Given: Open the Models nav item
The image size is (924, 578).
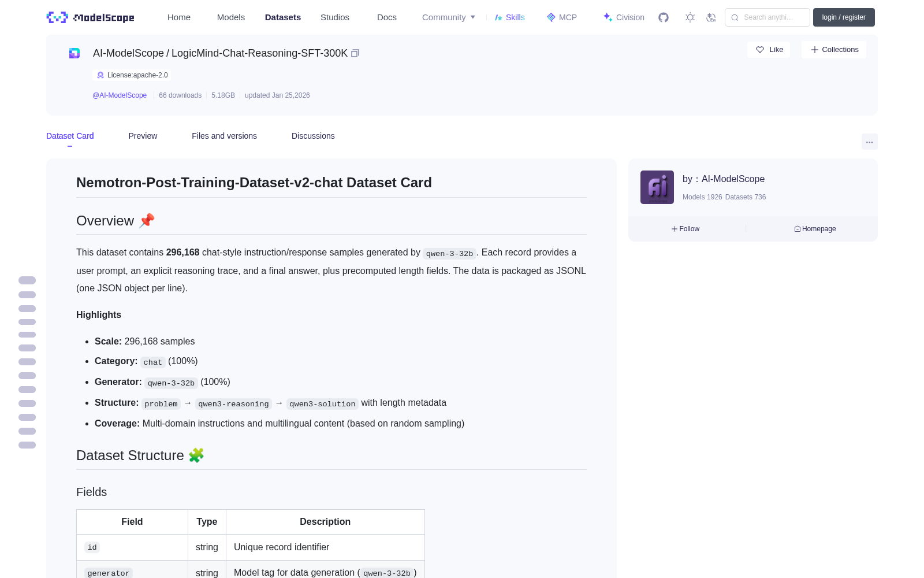Looking at the screenshot, I should pos(231,17).
